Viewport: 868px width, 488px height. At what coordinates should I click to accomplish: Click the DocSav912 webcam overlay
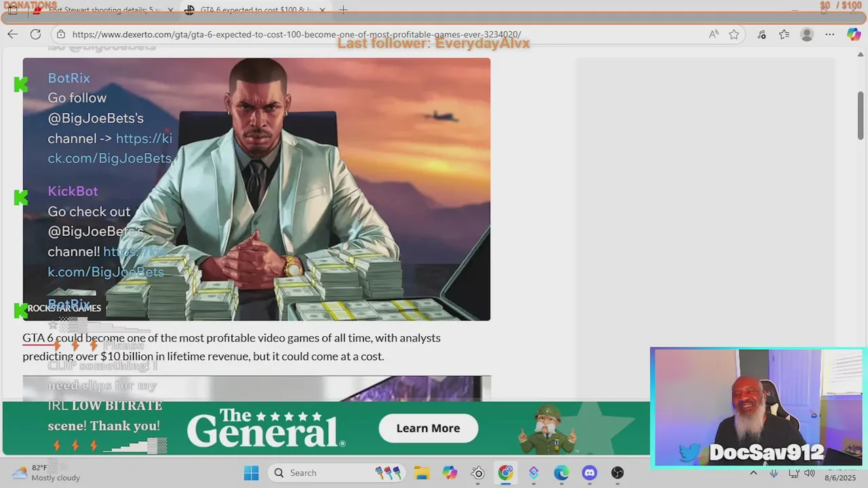click(757, 408)
